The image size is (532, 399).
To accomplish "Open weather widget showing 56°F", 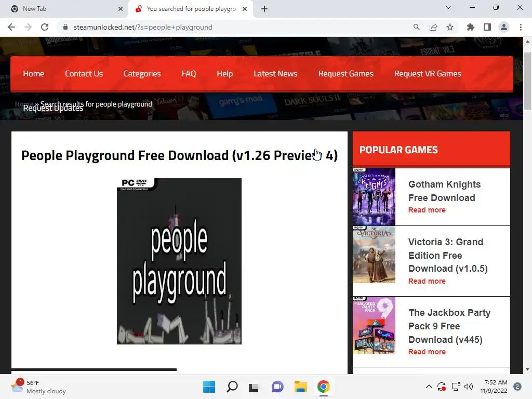I will tap(38, 387).
